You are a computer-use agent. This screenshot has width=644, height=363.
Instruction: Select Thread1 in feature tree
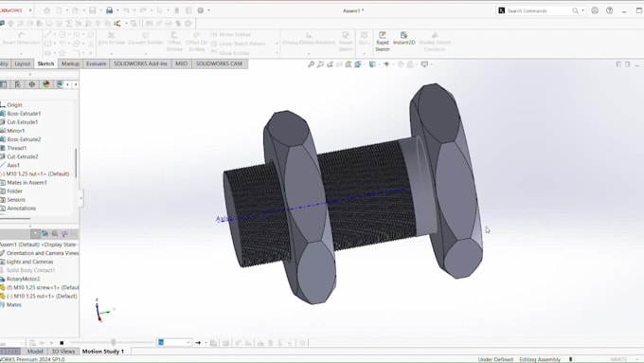(x=17, y=148)
